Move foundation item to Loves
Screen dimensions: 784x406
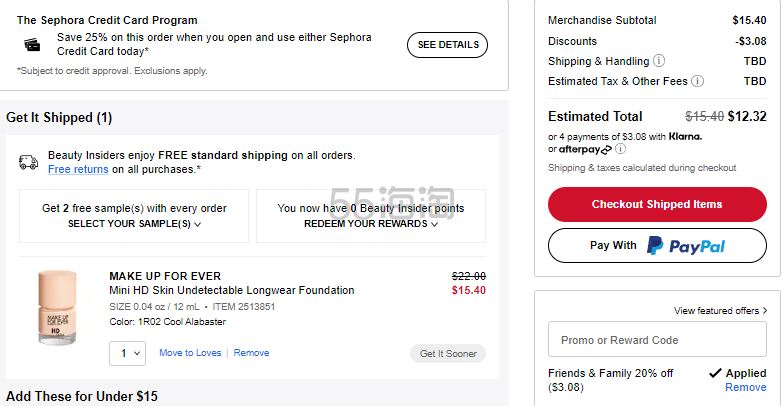[190, 353]
